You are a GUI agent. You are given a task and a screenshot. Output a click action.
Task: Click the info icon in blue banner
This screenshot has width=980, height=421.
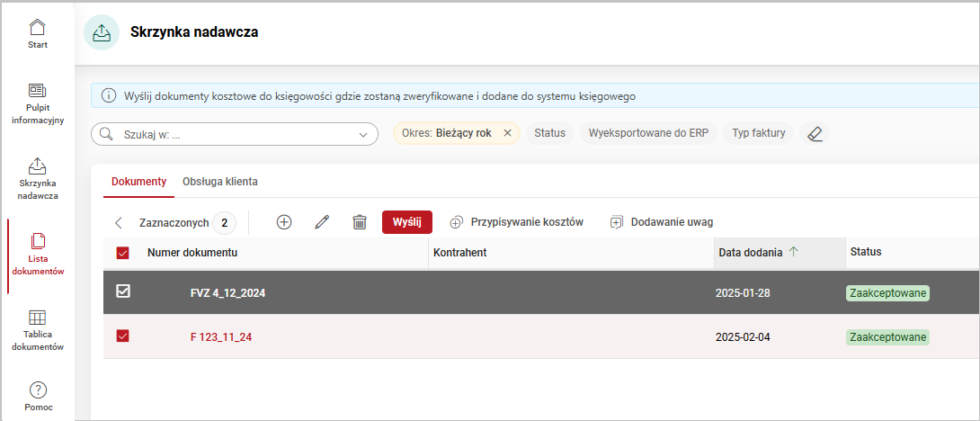click(x=108, y=96)
